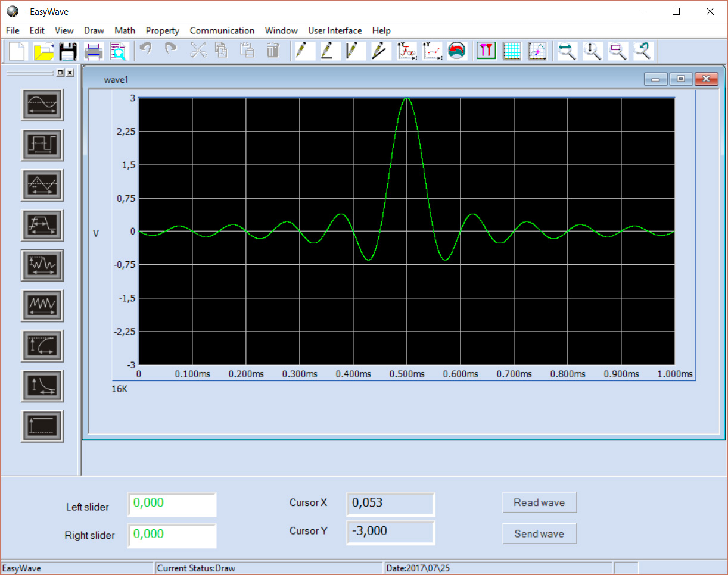
Task: Click the Left slider value field
Action: (x=172, y=504)
